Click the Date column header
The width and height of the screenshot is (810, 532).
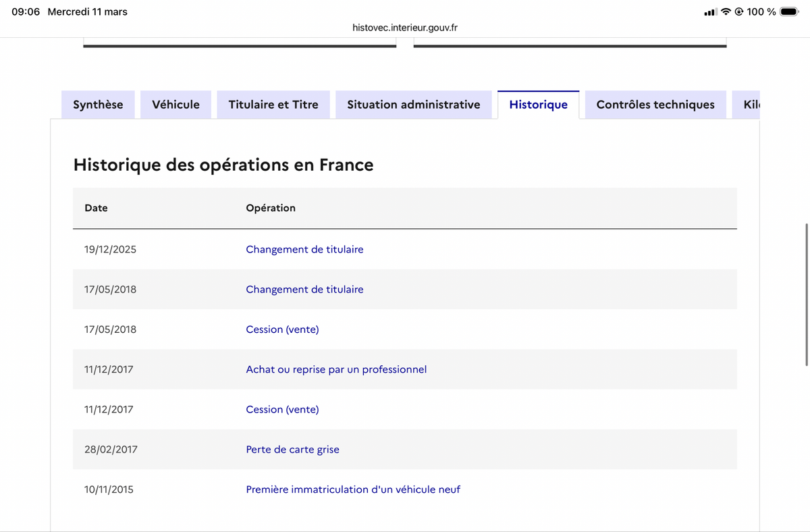[x=96, y=208]
